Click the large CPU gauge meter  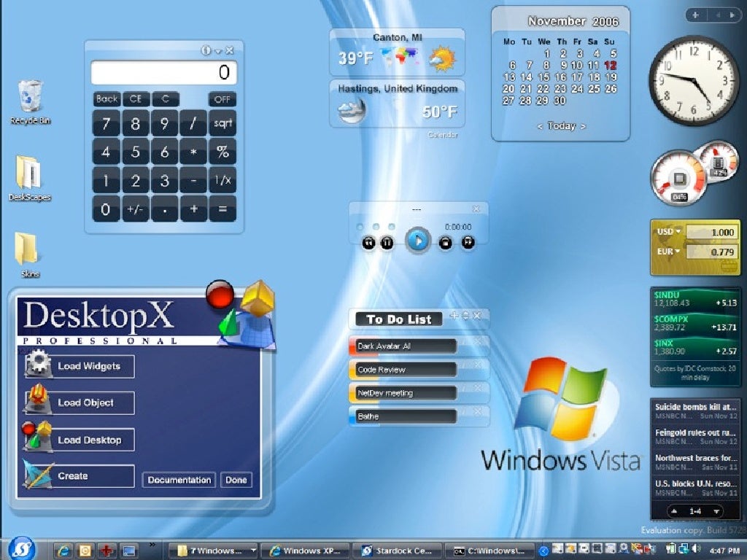[x=679, y=178]
